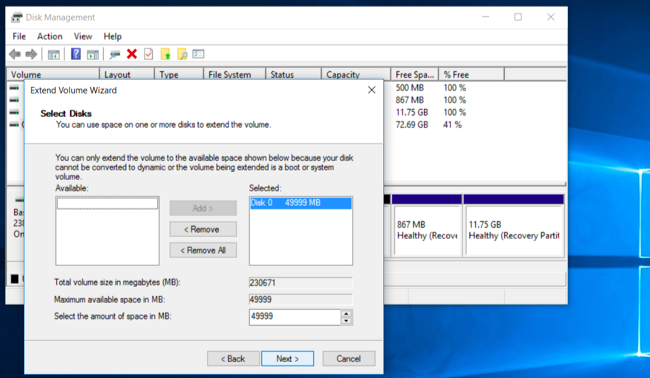Screen dimensions: 650x378
Task: Click the Show/Hide Action Pane icon
Action: click(93, 54)
